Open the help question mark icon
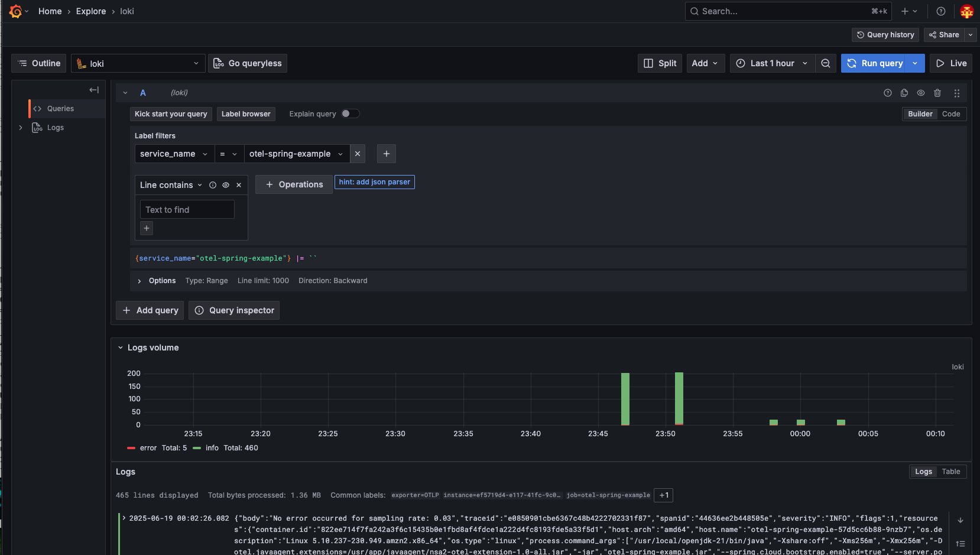 (941, 11)
